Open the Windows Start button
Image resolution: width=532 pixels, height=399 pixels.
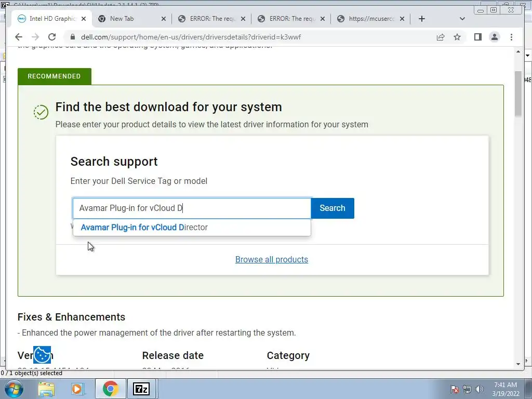14,389
